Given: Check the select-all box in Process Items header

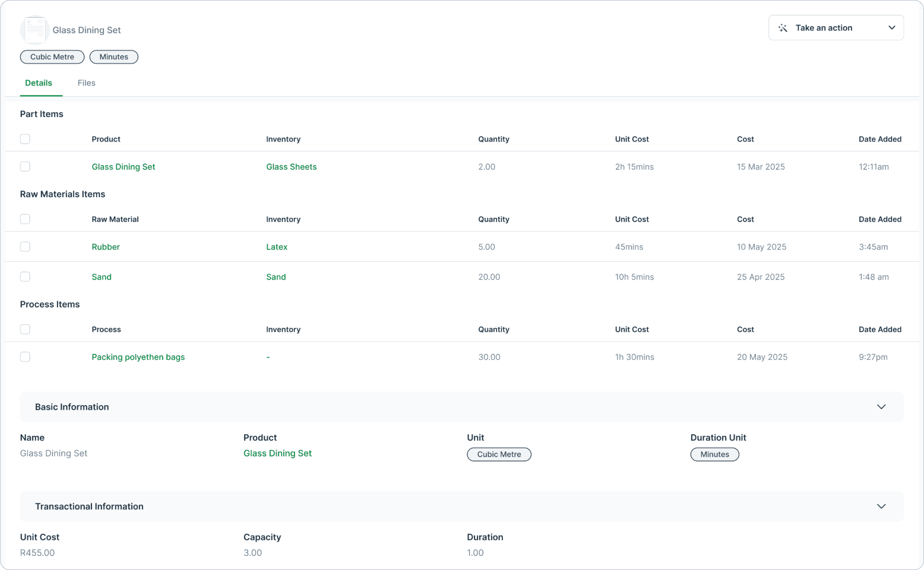Looking at the screenshot, I should pos(25,329).
